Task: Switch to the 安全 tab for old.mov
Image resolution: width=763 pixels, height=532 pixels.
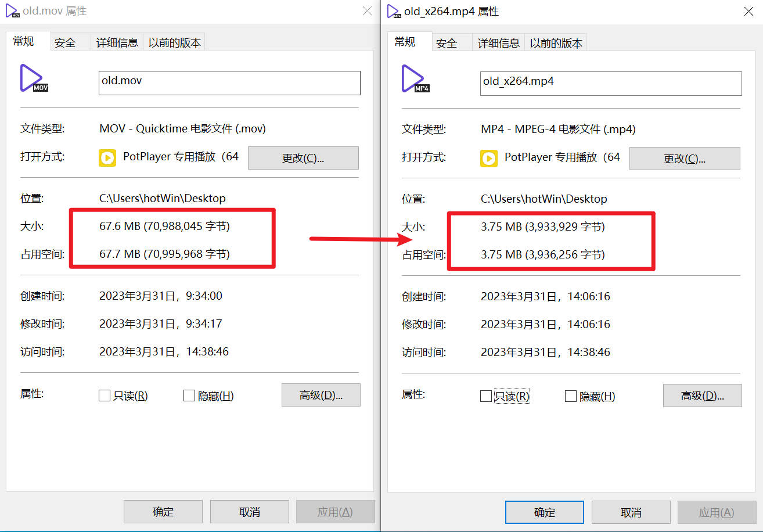Action: tap(66, 42)
